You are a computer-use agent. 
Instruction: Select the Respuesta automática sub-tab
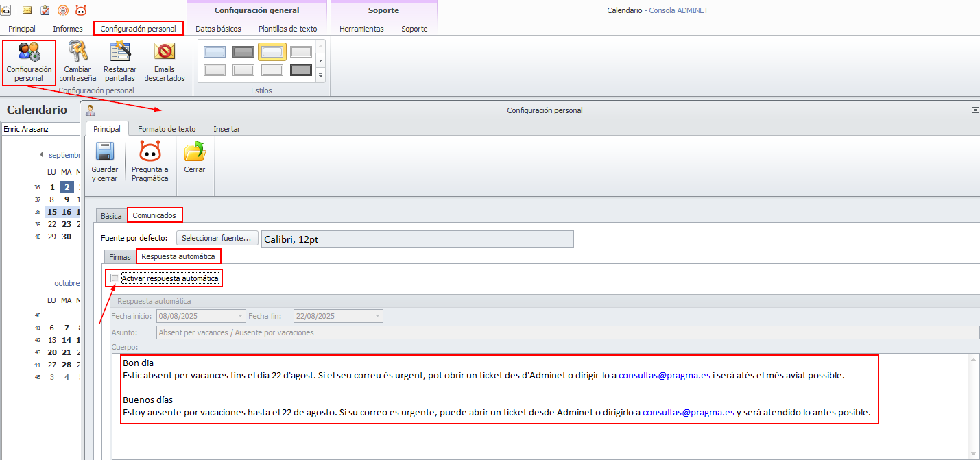tap(178, 256)
